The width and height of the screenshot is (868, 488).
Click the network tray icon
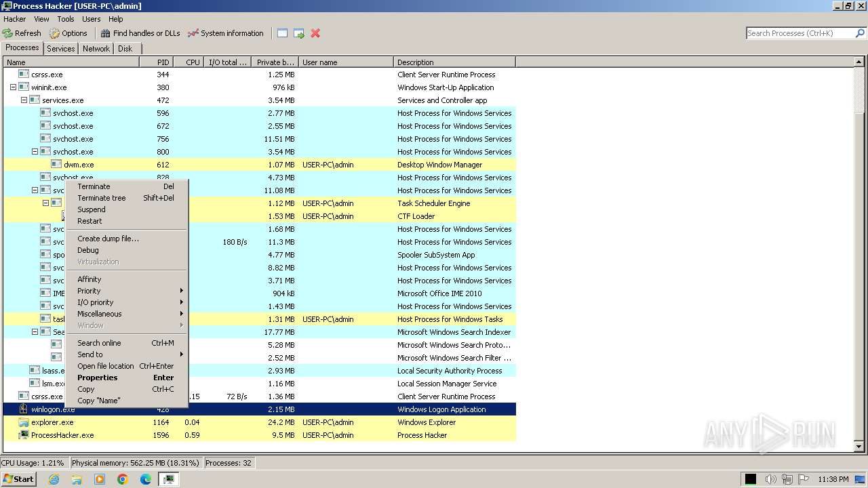pyautogui.click(x=787, y=479)
